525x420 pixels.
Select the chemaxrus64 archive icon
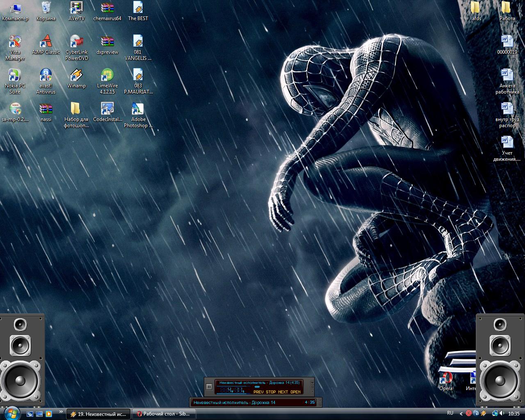pyautogui.click(x=107, y=11)
